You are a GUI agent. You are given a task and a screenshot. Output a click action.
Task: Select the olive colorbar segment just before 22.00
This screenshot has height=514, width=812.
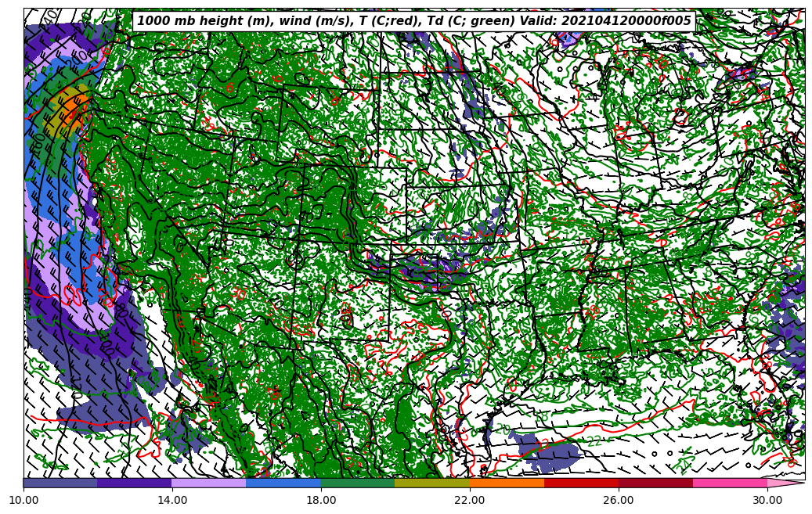[432, 483]
